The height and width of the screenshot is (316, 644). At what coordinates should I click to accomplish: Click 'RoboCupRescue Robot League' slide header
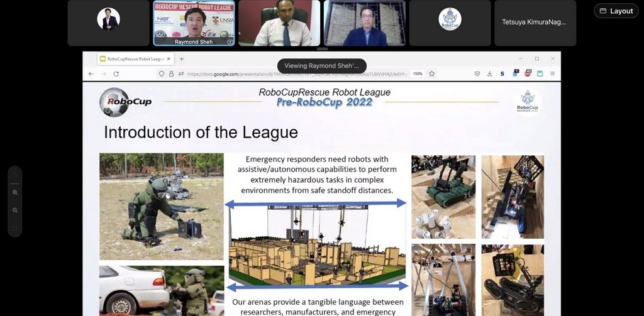click(x=325, y=92)
